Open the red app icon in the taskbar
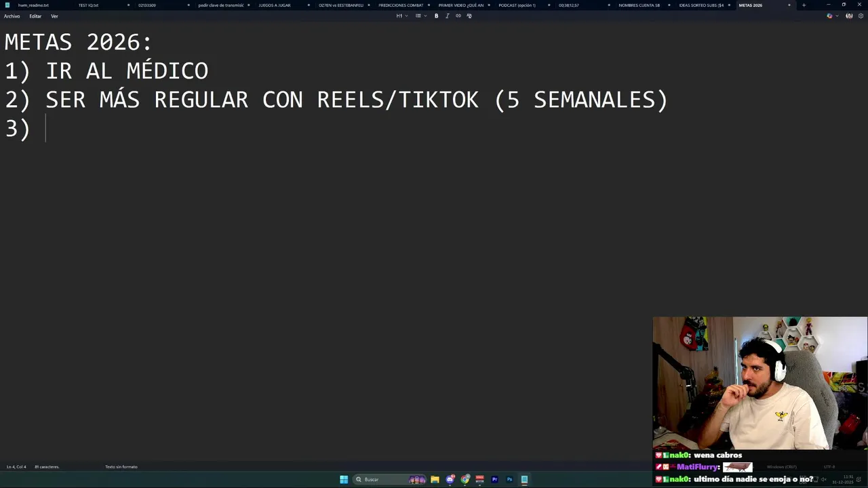Image resolution: width=868 pixels, height=488 pixels. (x=479, y=480)
